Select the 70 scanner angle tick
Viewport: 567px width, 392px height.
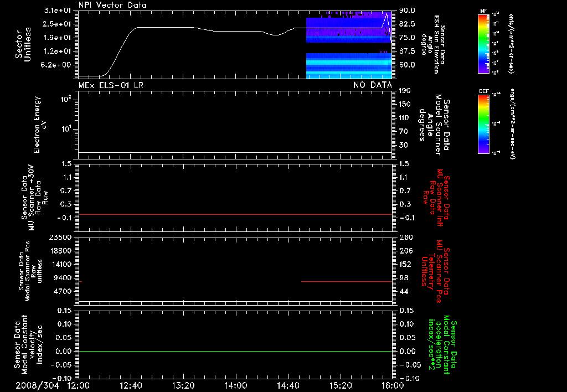403,132
